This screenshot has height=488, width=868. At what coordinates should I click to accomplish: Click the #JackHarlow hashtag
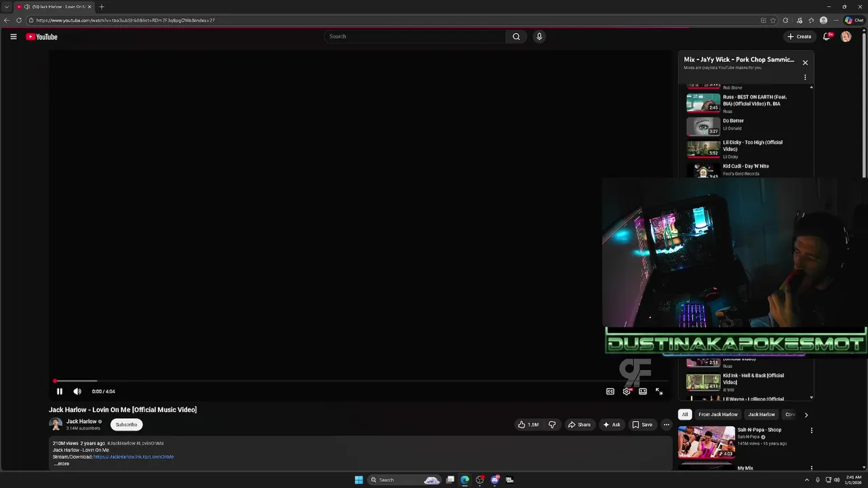[x=121, y=443]
